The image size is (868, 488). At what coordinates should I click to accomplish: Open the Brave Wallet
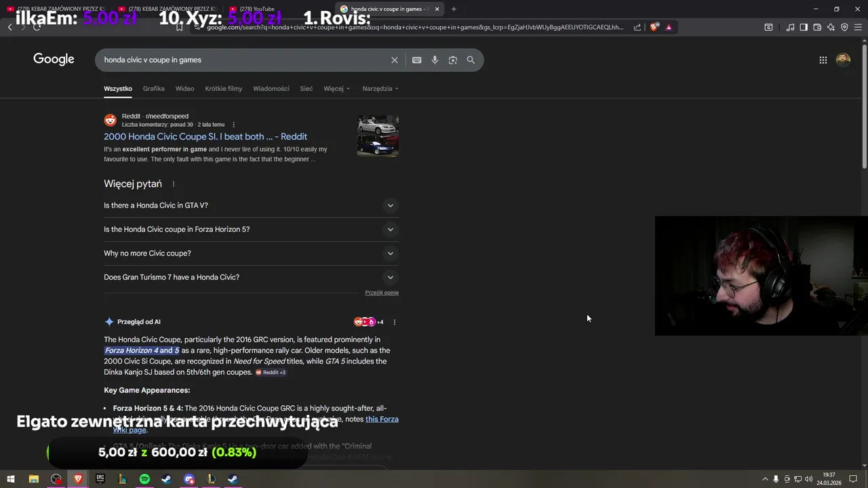point(817,27)
